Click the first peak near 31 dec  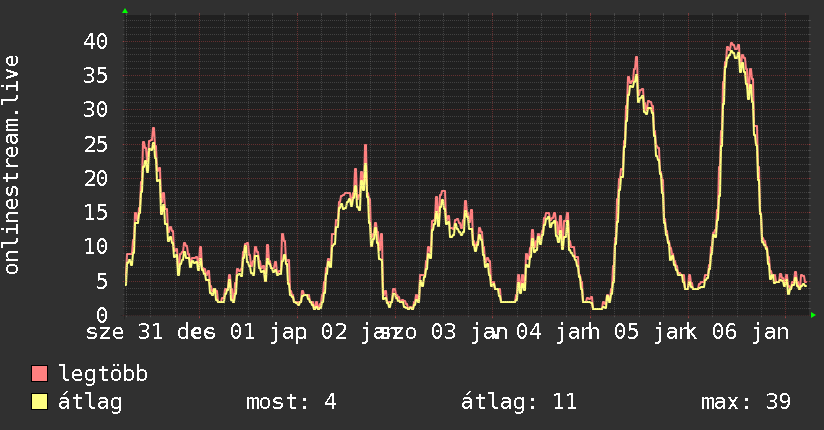tap(153, 128)
